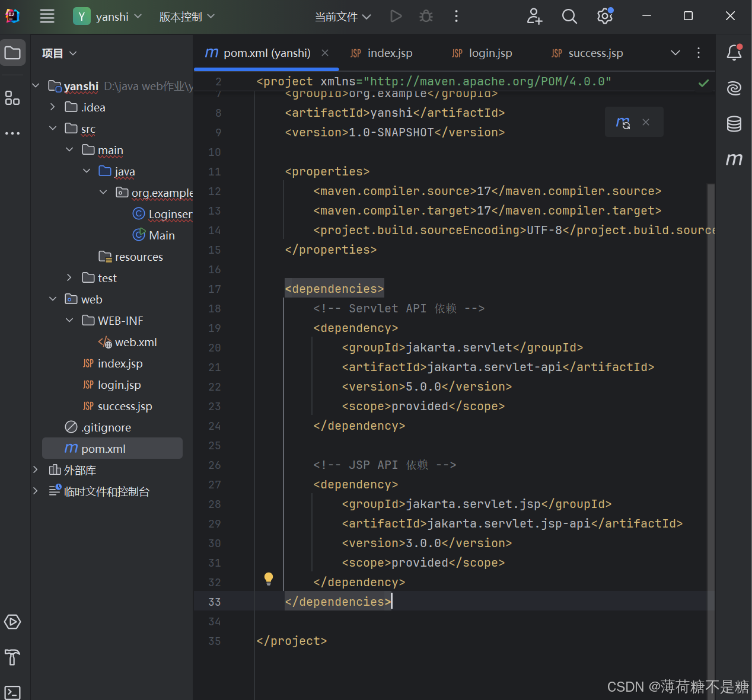Open editor tab options menu
752x700 pixels.
pyautogui.click(x=699, y=53)
